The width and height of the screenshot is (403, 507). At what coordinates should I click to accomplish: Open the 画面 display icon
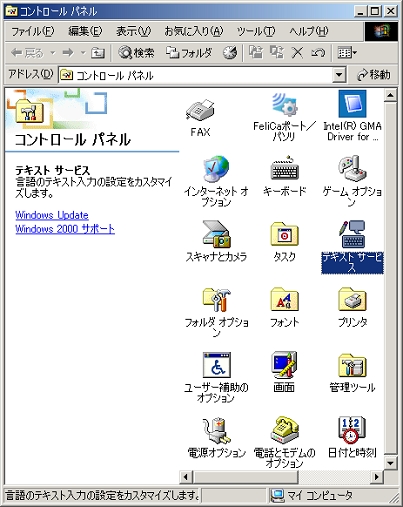(284, 365)
